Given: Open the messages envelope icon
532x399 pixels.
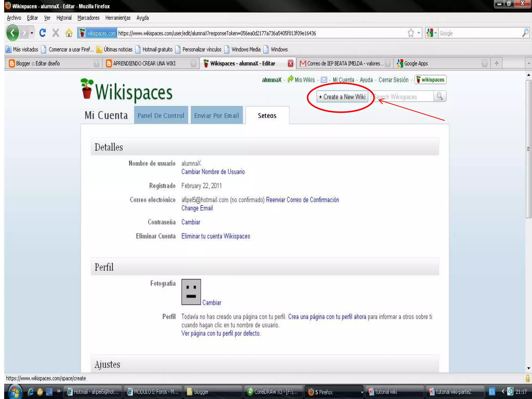Looking at the screenshot, I should (324, 80).
